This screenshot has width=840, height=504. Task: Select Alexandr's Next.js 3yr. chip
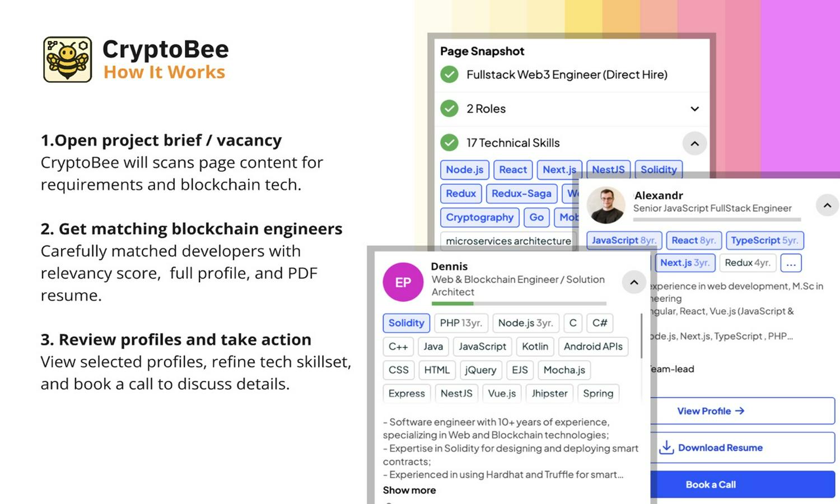684,263
